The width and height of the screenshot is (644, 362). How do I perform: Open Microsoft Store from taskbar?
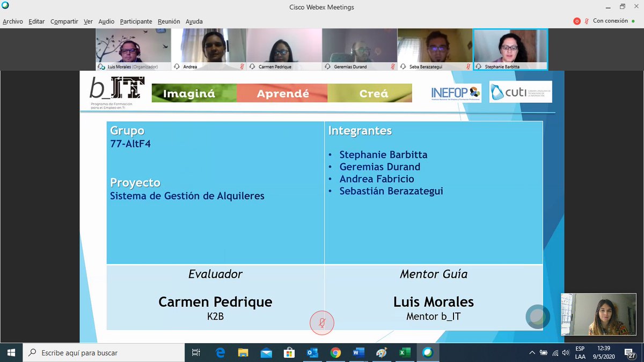click(x=289, y=352)
